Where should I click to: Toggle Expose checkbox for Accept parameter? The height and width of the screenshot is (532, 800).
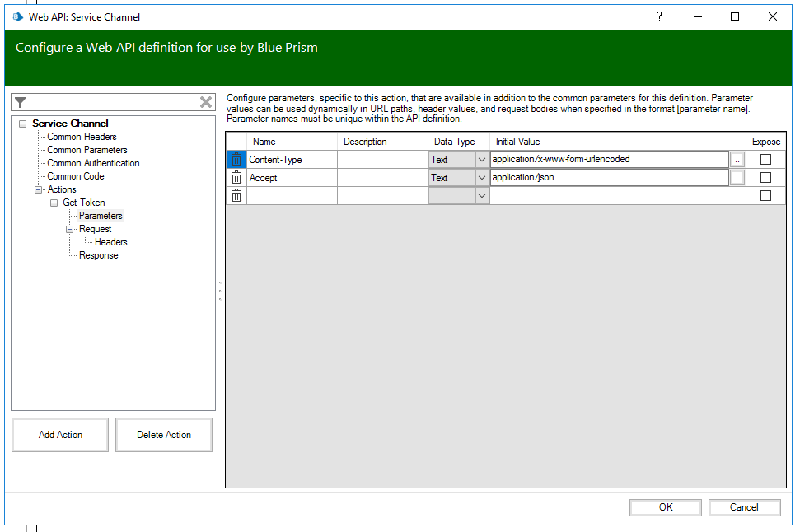pyautogui.click(x=765, y=178)
